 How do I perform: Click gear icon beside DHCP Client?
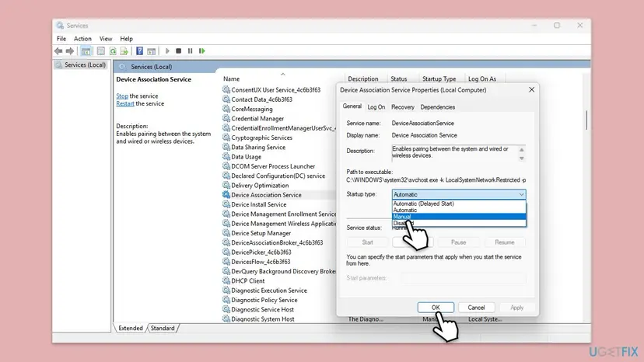(226, 280)
